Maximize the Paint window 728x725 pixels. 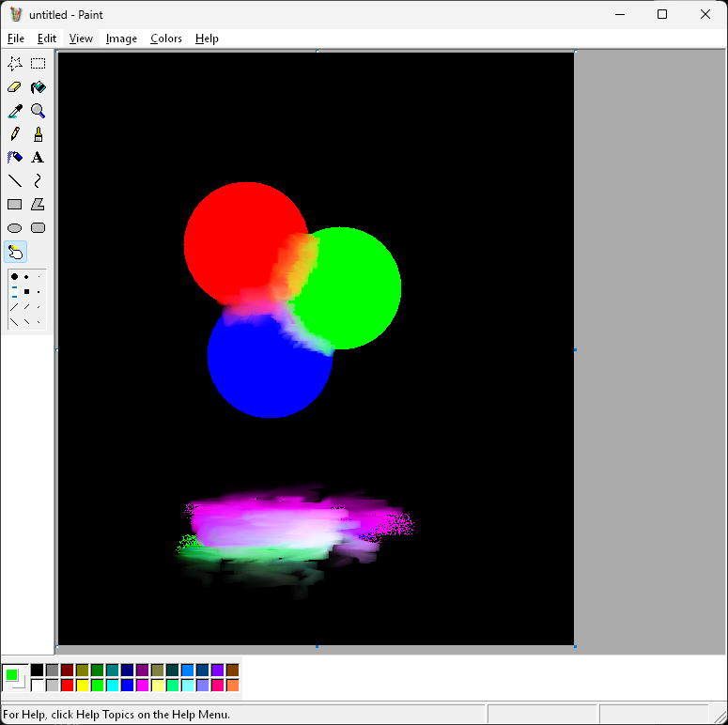click(662, 14)
